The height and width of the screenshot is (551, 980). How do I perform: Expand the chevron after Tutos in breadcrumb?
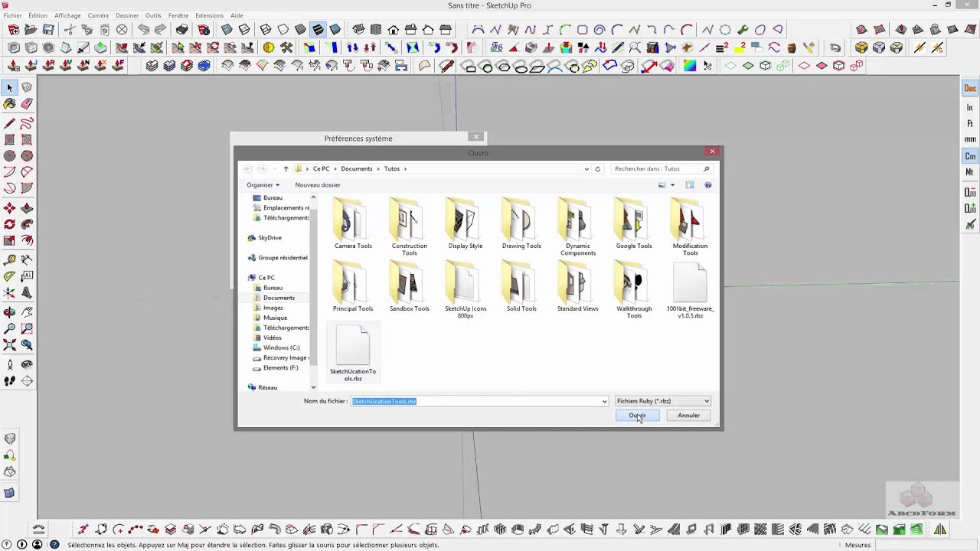pos(405,169)
